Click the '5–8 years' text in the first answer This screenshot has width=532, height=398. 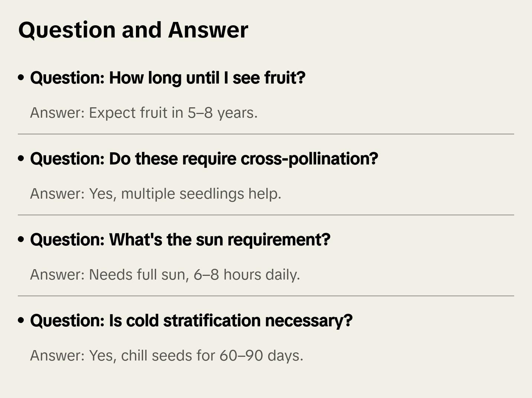[x=222, y=113]
